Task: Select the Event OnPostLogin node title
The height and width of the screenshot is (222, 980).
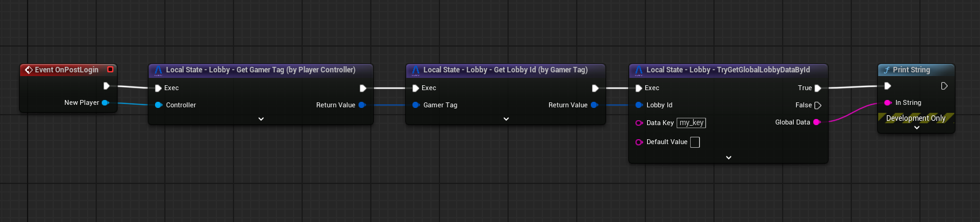Action: point(67,70)
